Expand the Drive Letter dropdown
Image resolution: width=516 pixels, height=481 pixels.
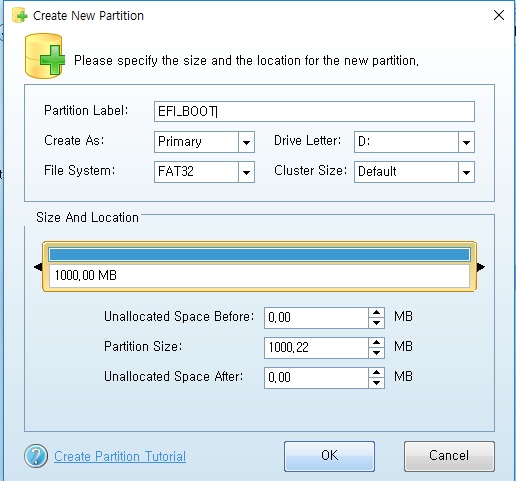[466, 142]
